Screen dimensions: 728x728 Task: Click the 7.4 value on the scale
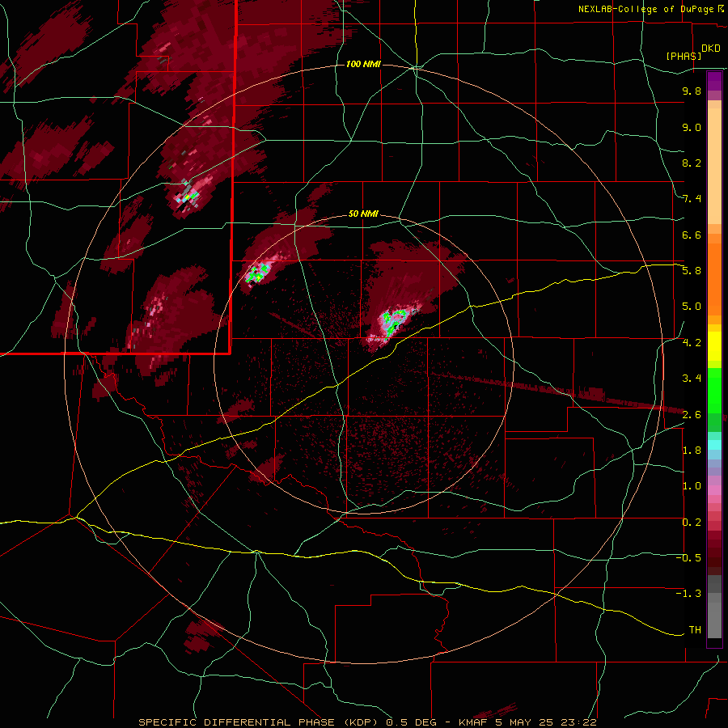(692, 199)
